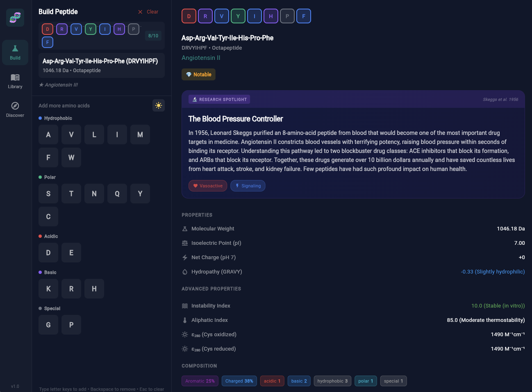
Task: Add Tryptophan using the W button
Action: click(x=71, y=157)
